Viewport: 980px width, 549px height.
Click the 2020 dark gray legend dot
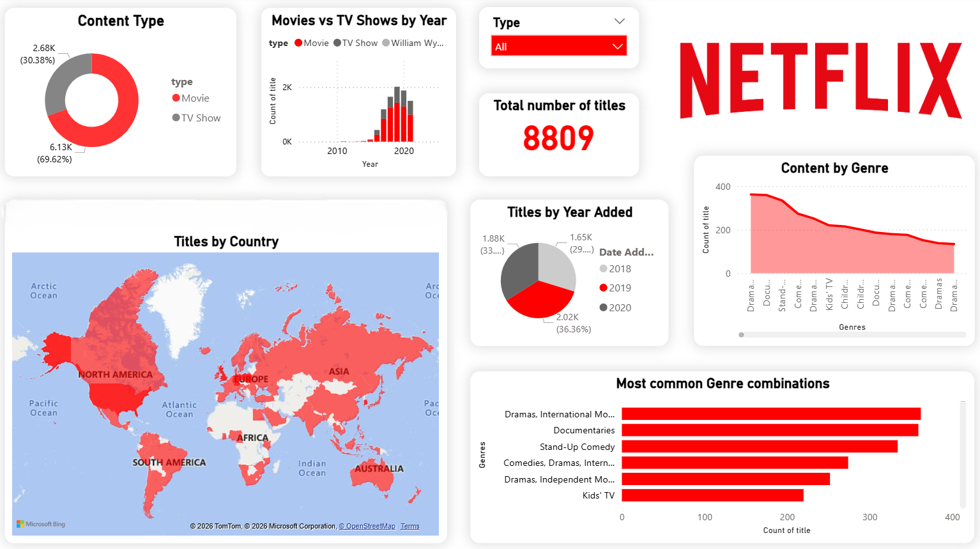[x=603, y=307]
